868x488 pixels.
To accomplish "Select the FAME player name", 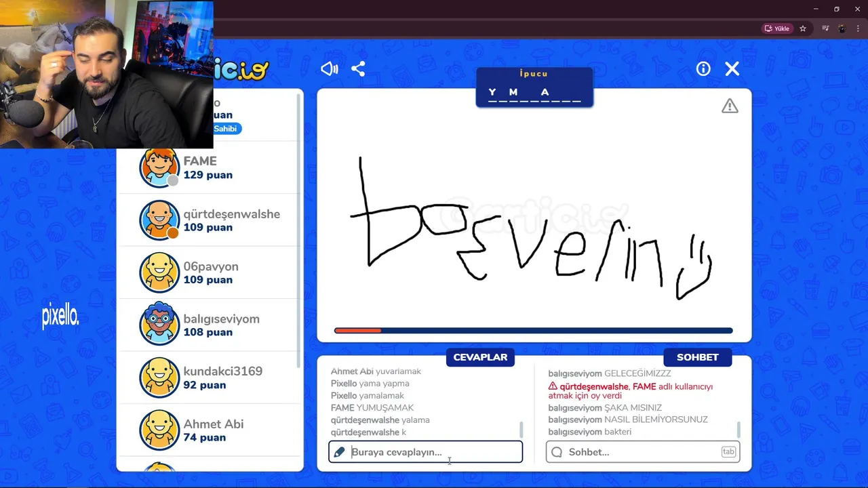I will [x=200, y=161].
